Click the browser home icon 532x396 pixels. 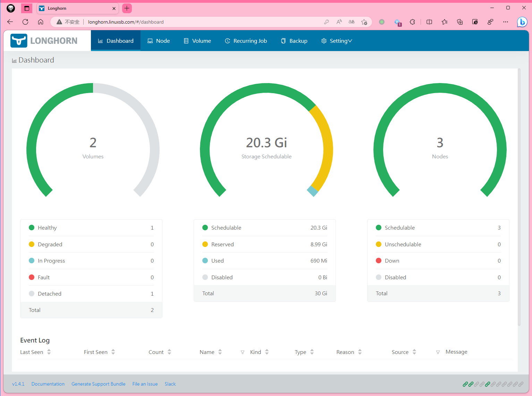(x=41, y=22)
